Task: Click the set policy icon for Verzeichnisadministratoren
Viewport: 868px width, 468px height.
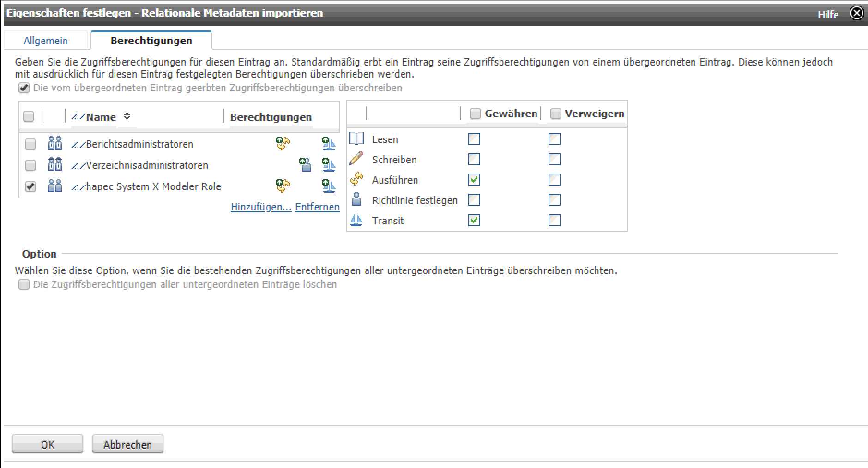Action: coord(305,165)
